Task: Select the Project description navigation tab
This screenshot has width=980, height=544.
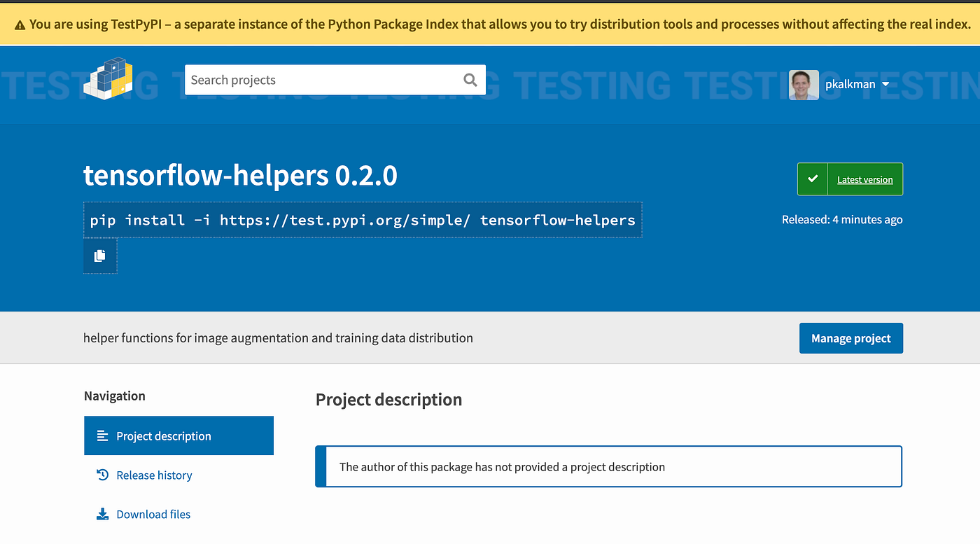Action: click(178, 435)
